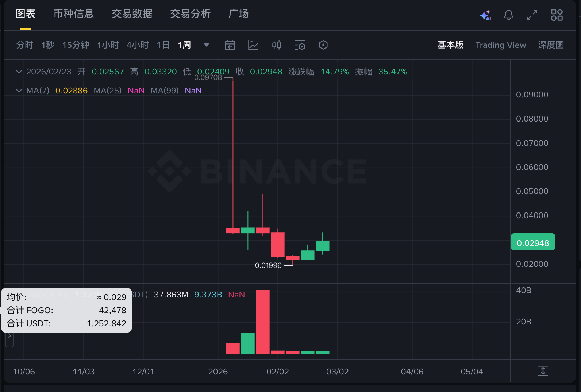581x392 pixels.
Task: Select the 15分钟 interval
Action: 76,45
